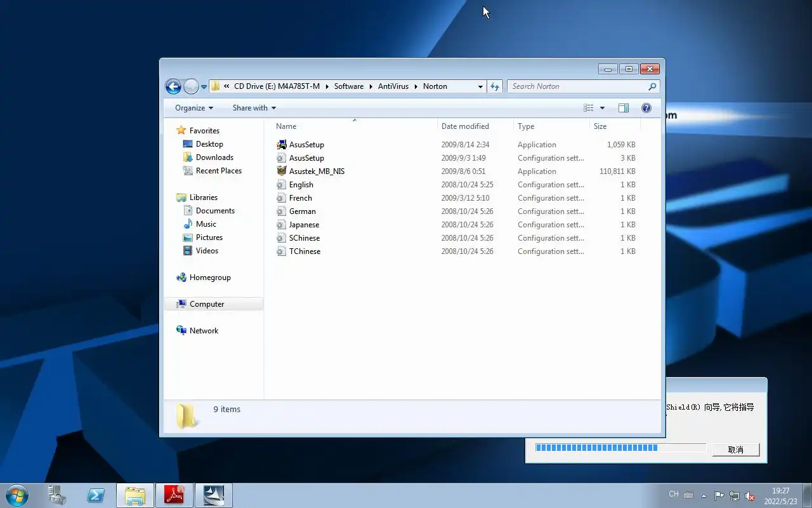Screen dimensions: 812x508
Task: Click Software in the breadcrumb path
Action: point(349,86)
